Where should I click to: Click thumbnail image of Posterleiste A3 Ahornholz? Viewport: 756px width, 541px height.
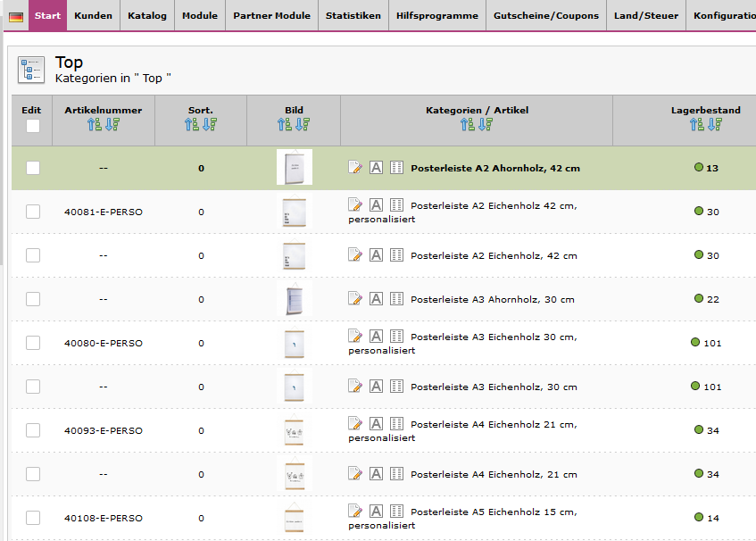coord(294,300)
